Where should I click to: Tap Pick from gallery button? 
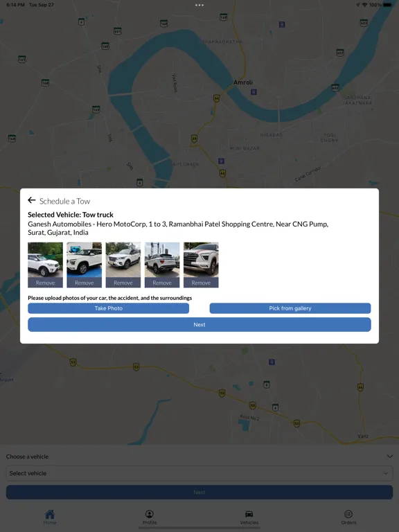tap(290, 308)
